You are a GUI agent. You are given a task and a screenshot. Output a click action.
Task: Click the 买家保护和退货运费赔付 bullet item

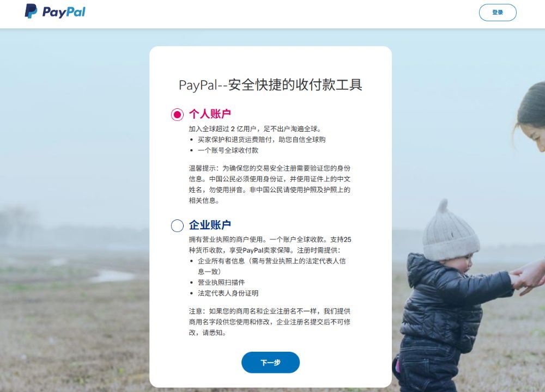[262, 139]
